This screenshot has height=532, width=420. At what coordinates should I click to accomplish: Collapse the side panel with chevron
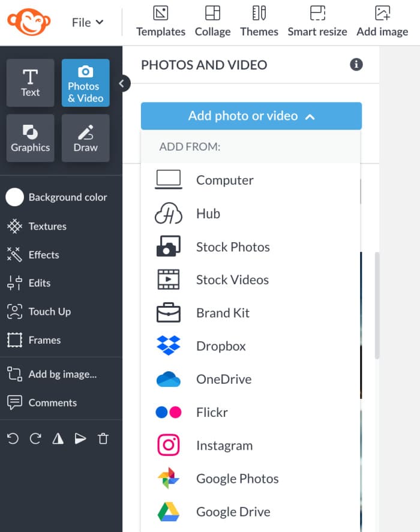(122, 83)
